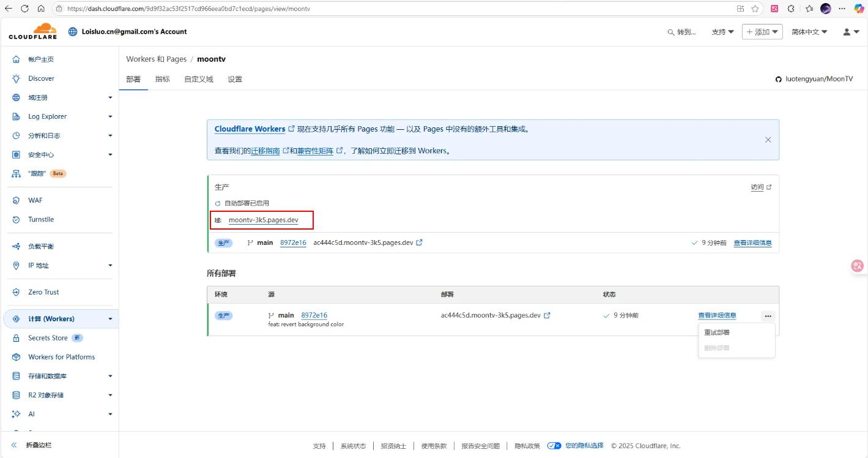Expand AI in the sidebar
The height and width of the screenshot is (458, 868).
[x=110, y=414]
